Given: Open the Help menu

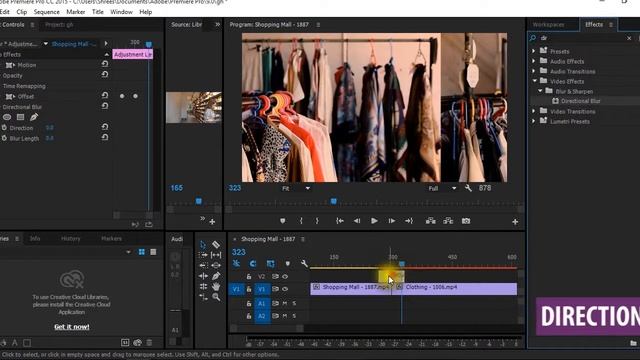Looking at the screenshot, I should pyautogui.click(x=146, y=12).
